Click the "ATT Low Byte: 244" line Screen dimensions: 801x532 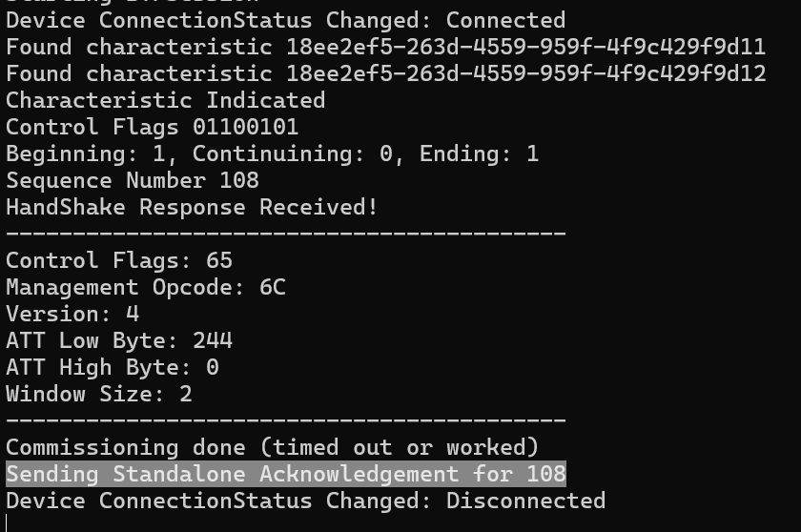(x=119, y=340)
